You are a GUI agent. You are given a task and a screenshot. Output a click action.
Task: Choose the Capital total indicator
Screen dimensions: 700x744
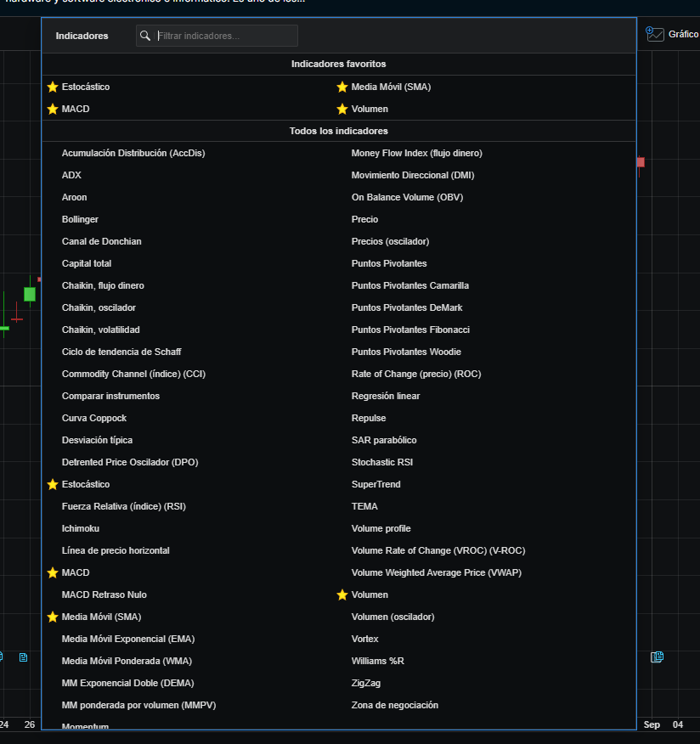pyautogui.click(x=87, y=263)
